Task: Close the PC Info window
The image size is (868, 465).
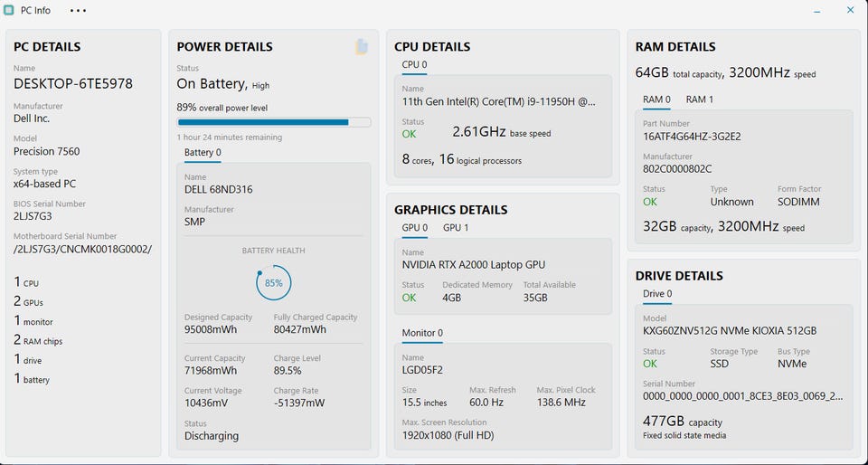Action: click(850, 10)
